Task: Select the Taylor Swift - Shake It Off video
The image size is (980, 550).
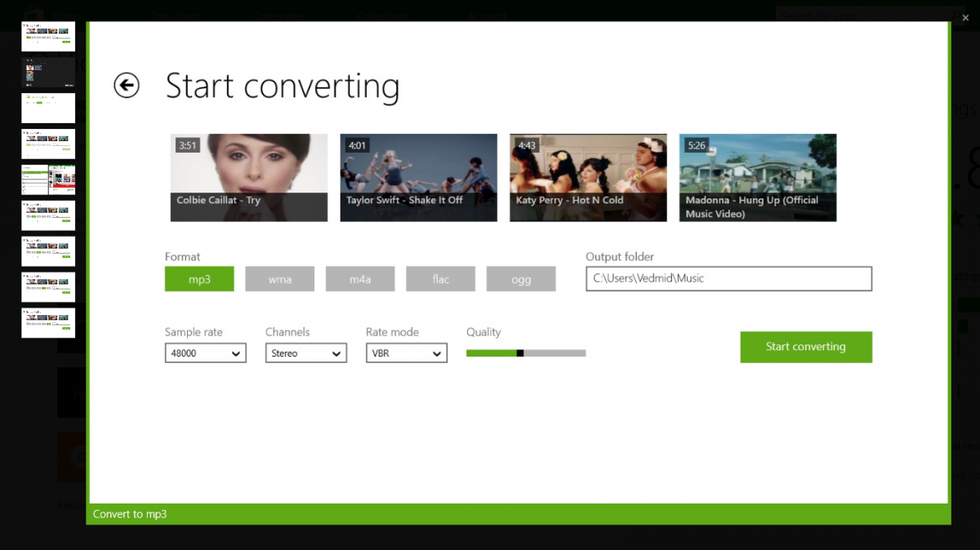Action: [x=419, y=178]
